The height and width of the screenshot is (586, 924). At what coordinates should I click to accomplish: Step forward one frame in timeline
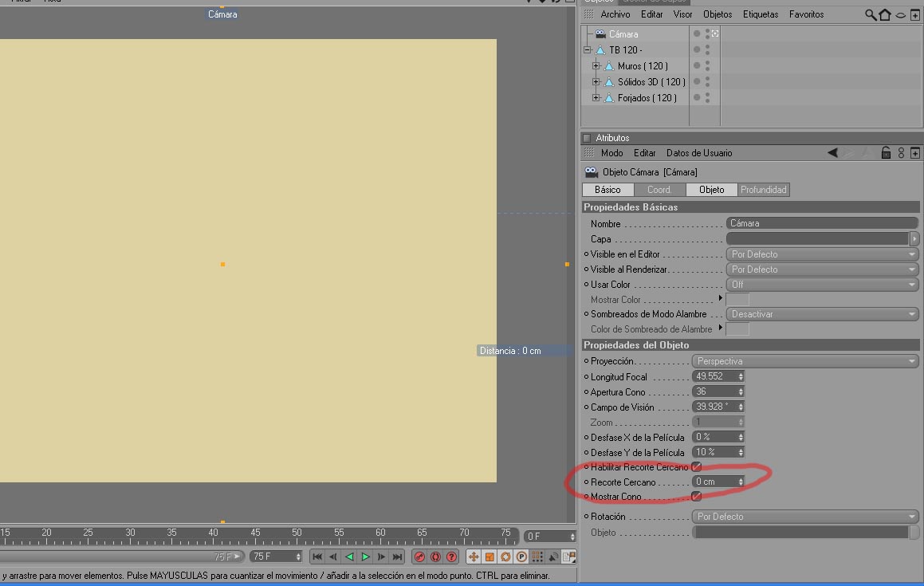pos(381,557)
